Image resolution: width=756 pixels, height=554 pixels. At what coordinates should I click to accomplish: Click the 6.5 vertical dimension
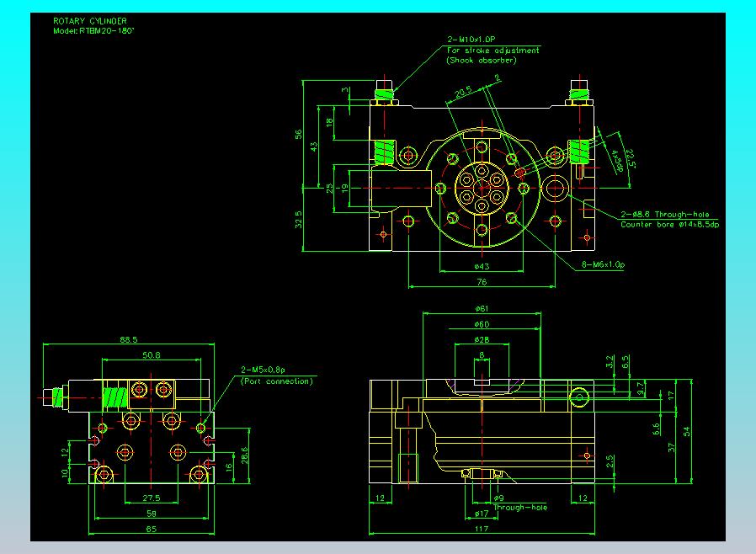point(626,362)
